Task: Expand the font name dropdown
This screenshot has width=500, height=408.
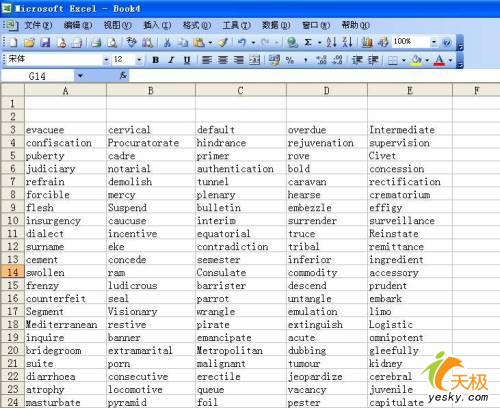Action: point(106,60)
